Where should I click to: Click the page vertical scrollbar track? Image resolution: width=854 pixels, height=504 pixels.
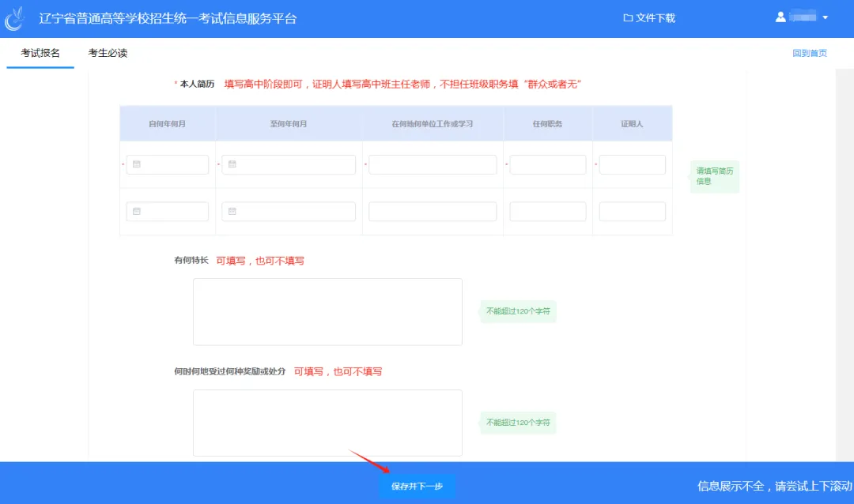coord(845,265)
